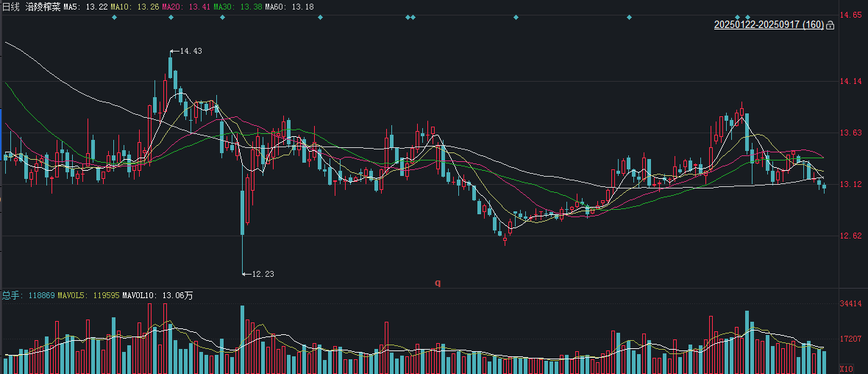The image size is (868, 374).
Task: Click the 14.14 price axis value
Action: tap(851, 82)
